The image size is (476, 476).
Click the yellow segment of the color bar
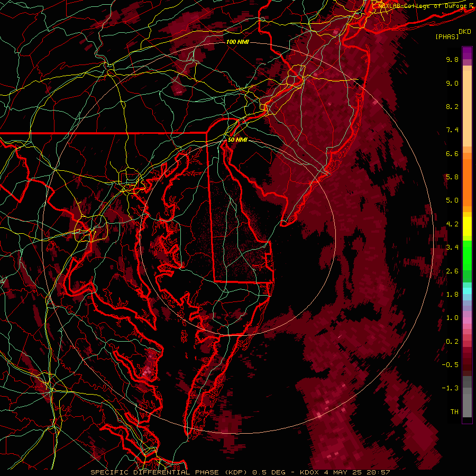point(467,226)
